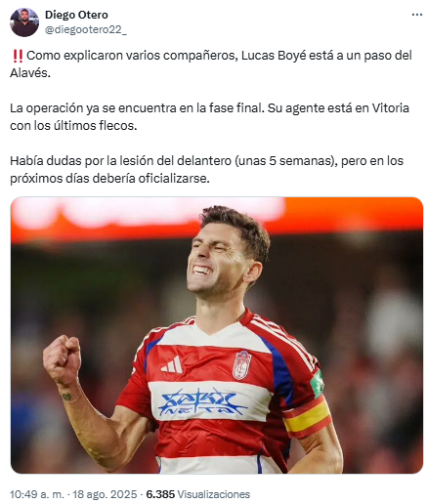Image resolution: width=427 pixels, height=504 pixels.
Task: Click the player's clenched fist
Action: click(63, 358)
